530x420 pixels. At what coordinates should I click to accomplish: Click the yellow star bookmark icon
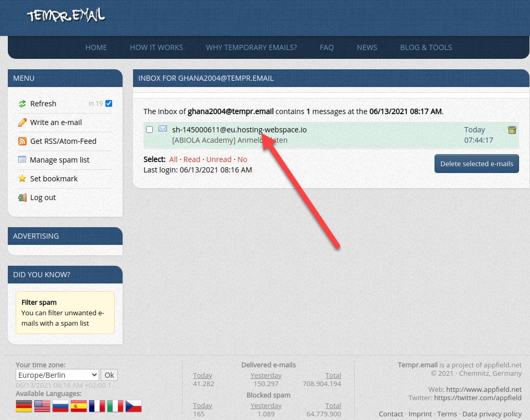[22, 179]
